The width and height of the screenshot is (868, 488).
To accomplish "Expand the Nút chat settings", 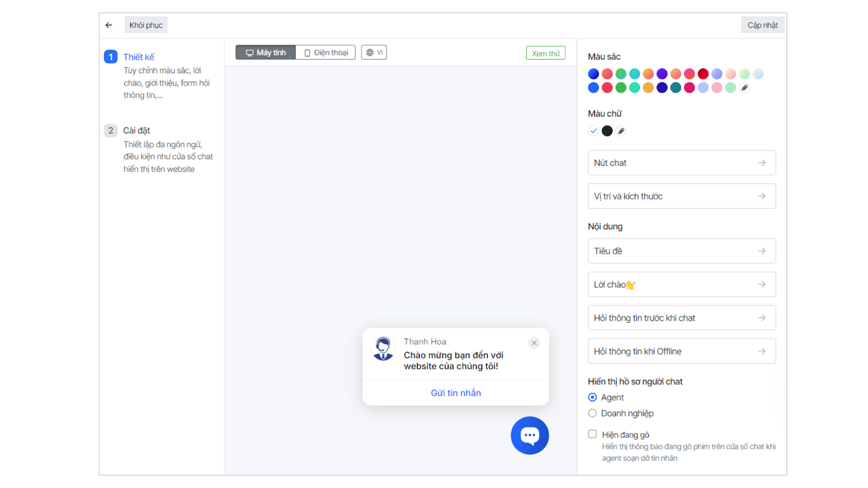I will point(681,163).
